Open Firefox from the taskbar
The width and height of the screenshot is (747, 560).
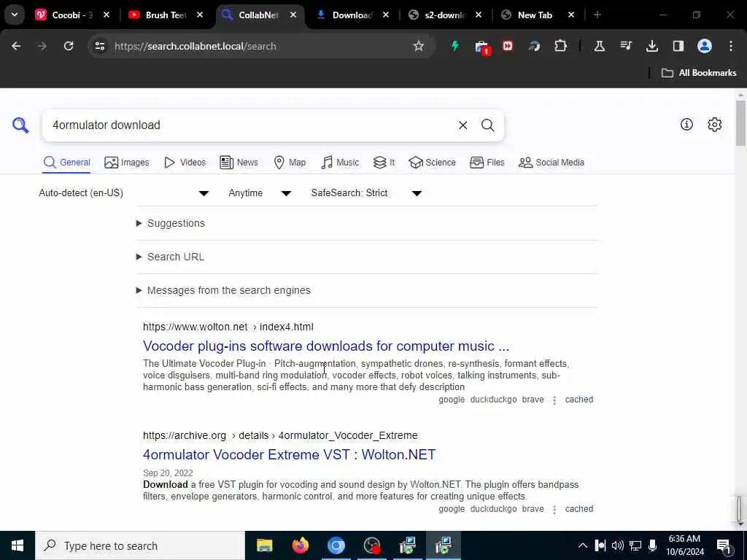coord(300,545)
